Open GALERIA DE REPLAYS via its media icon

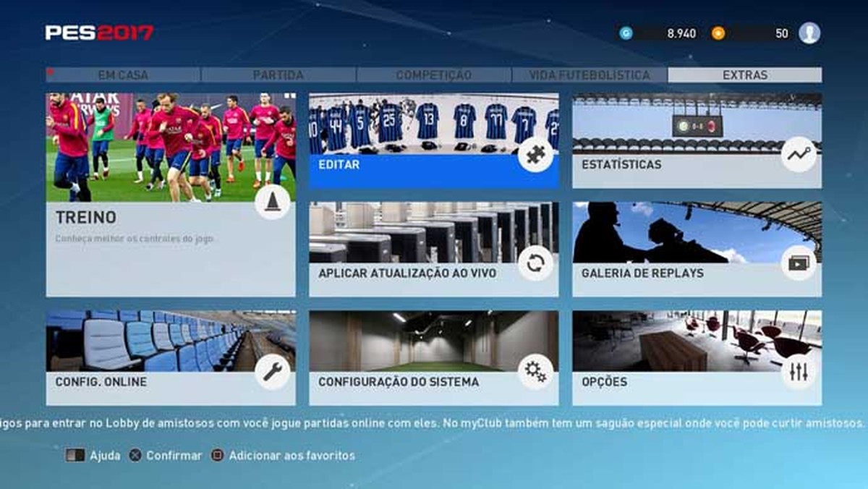click(x=799, y=265)
